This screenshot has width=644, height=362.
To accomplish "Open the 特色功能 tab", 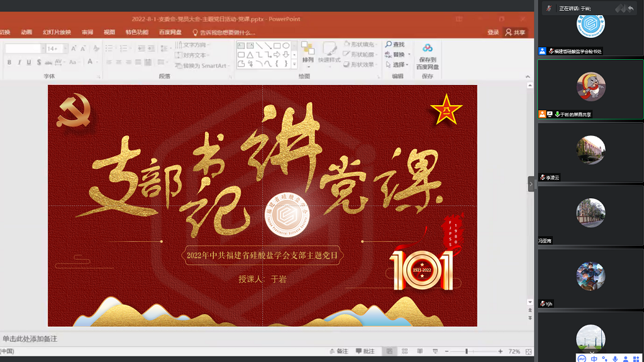I will [136, 32].
